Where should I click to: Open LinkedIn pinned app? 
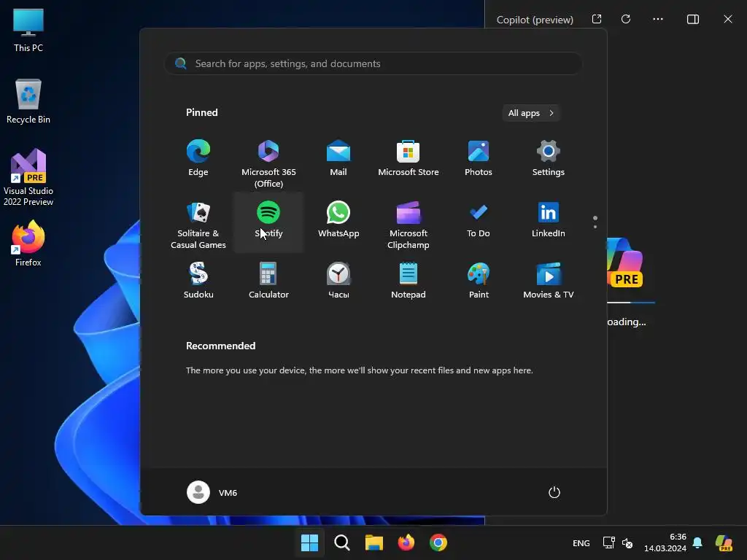549,220
